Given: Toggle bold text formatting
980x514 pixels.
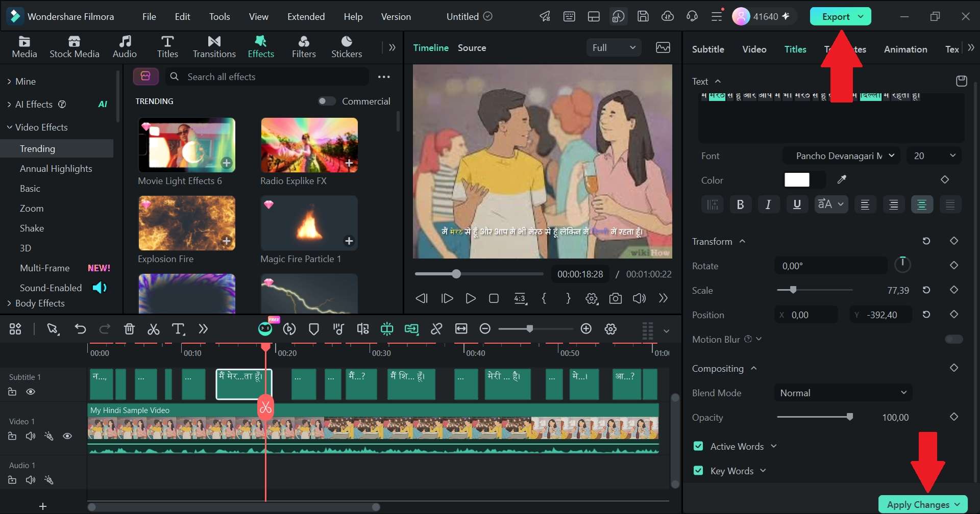Looking at the screenshot, I should click(740, 204).
